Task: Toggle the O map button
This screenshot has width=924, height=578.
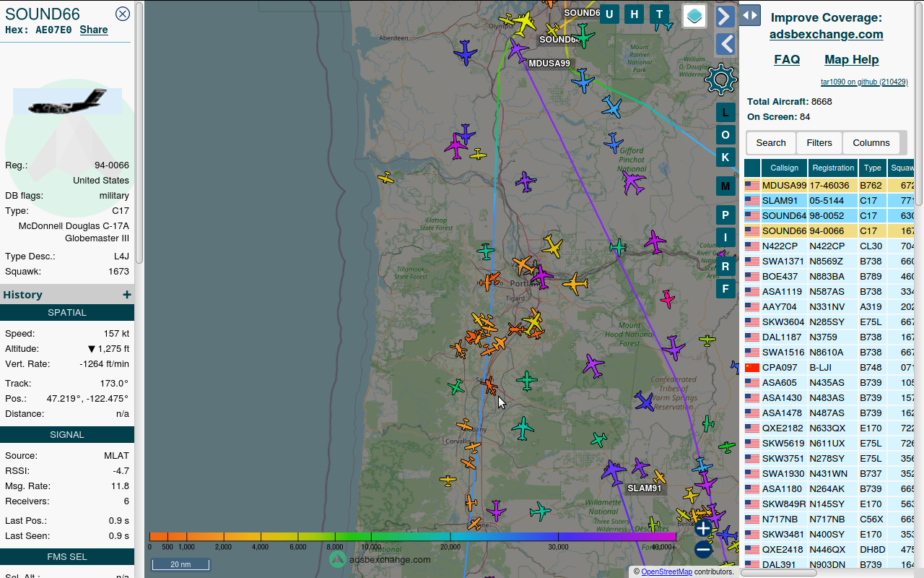Action: pyautogui.click(x=725, y=134)
